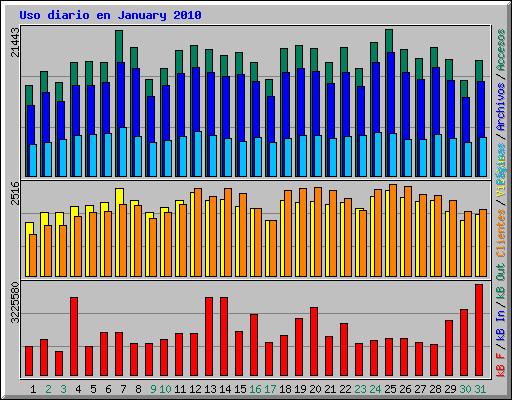Click day label 18 on x-axis
Viewport: 512px width, 400px height.
(285, 389)
